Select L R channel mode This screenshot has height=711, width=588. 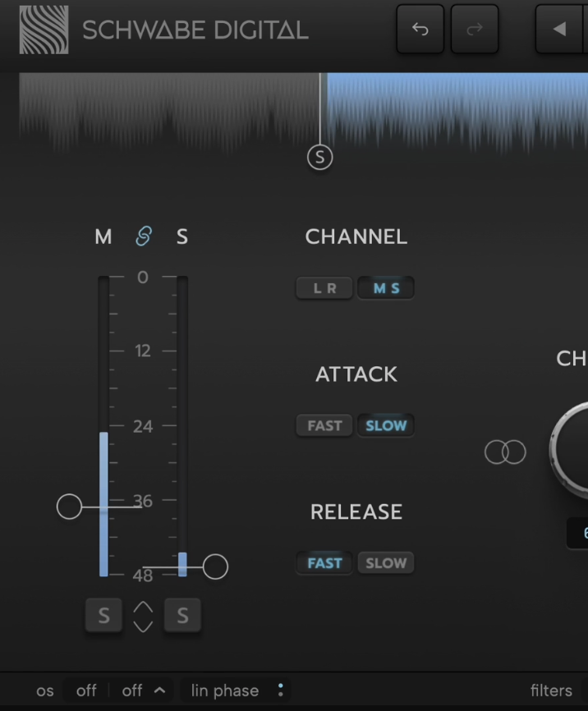[324, 288]
